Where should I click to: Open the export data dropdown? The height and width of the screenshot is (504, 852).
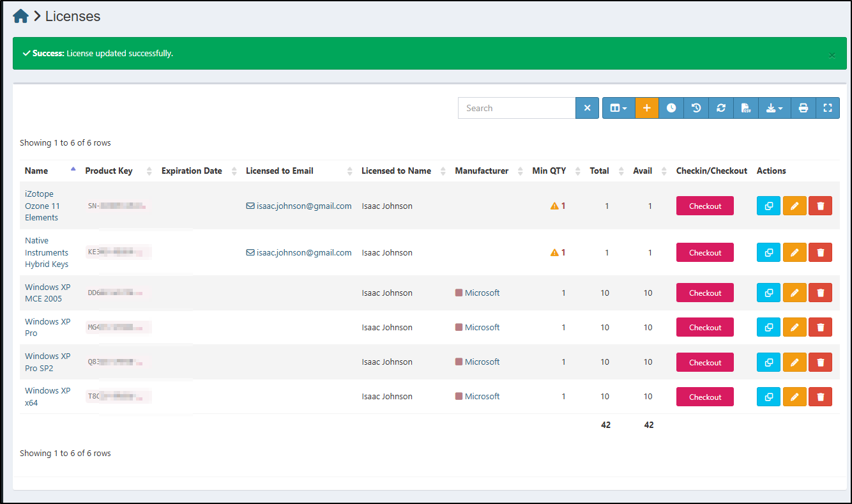774,108
